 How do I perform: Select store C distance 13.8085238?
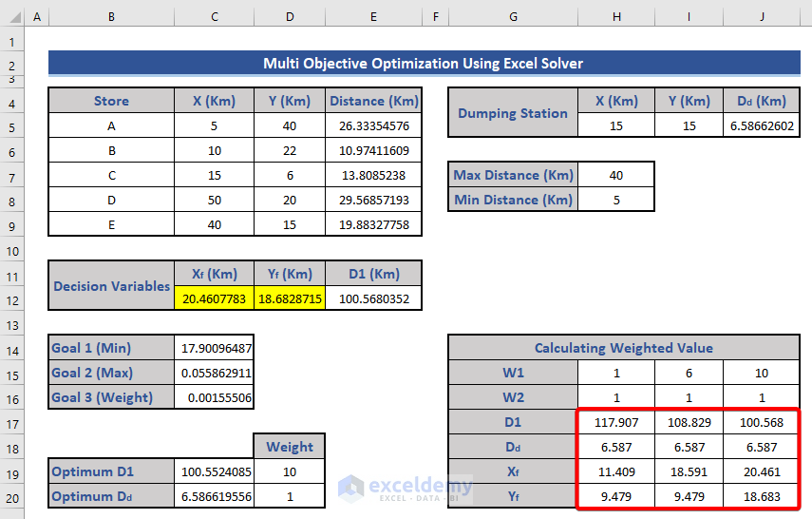(x=374, y=176)
